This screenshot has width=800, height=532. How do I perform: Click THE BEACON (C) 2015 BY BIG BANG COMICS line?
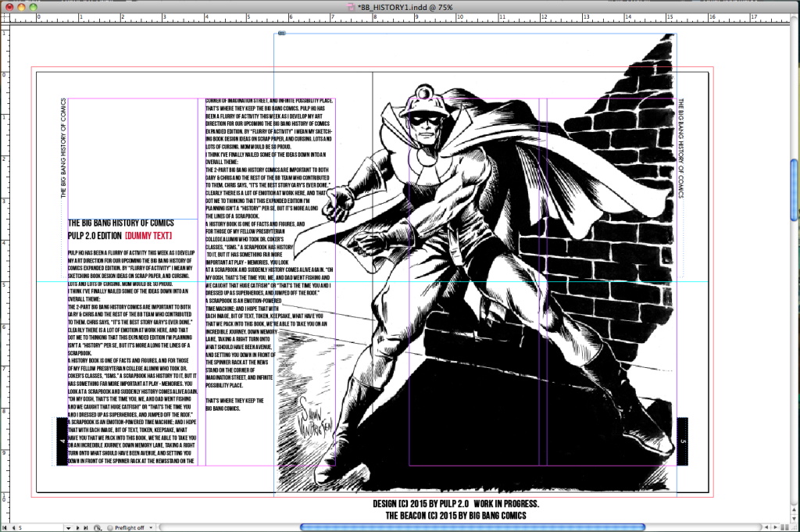click(x=455, y=516)
